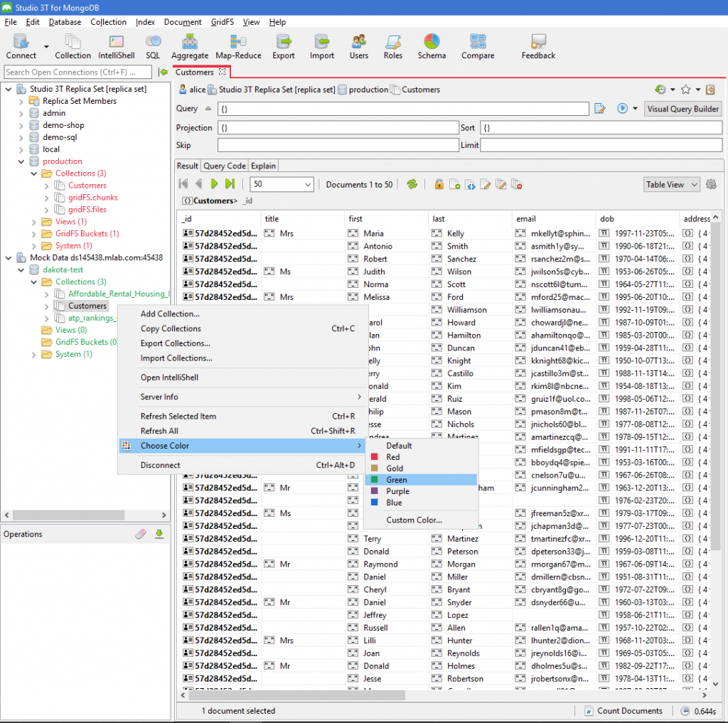Click the email column header
Screen dimensions: 728x723
click(553, 219)
